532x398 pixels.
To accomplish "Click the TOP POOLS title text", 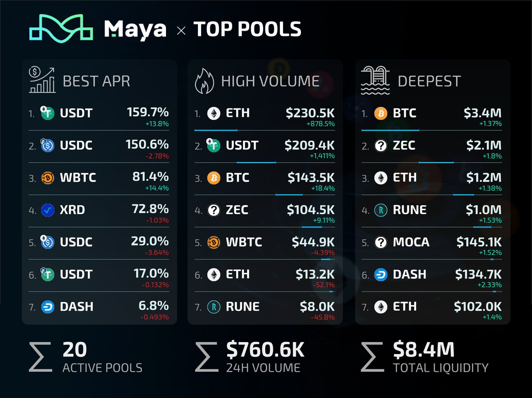I will (x=247, y=30).
